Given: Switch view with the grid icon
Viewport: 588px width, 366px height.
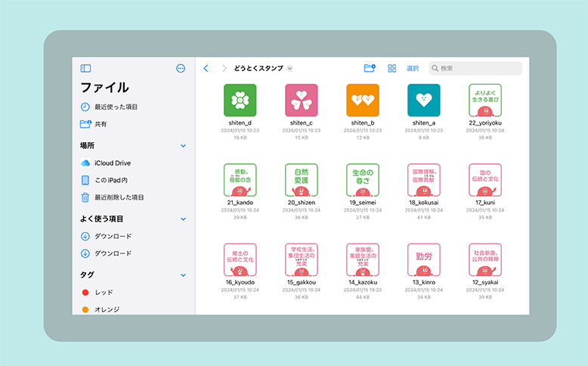Looking at the screenshot, I should point(392,68).
